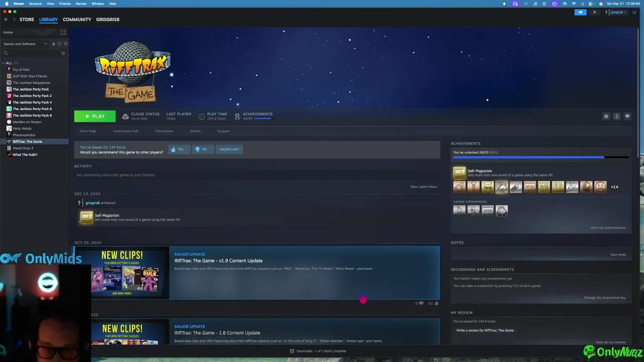
Task: Write a review for RiffTrax: The Game
Action: [485, 330]
